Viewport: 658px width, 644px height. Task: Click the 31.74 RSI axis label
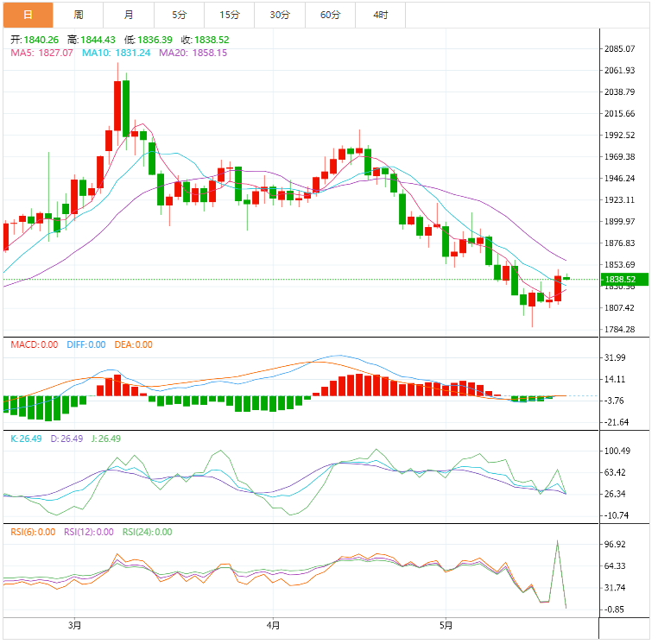[x=615, y=588]
